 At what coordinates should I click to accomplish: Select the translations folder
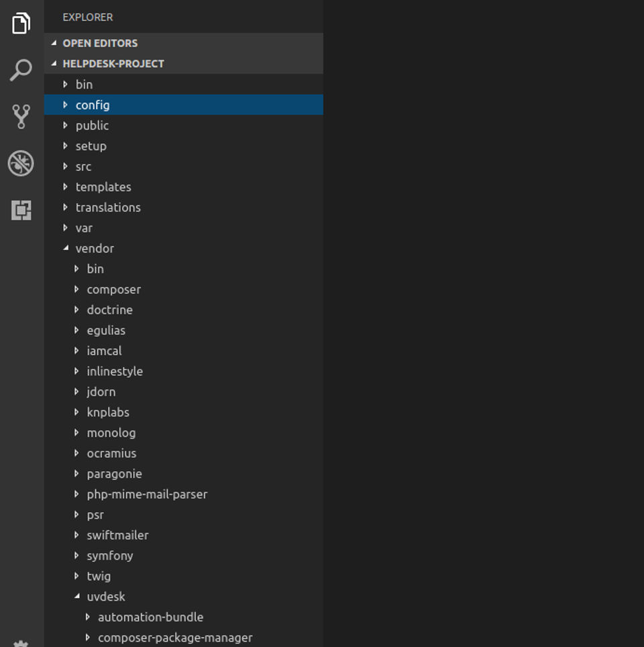[108, 207]
